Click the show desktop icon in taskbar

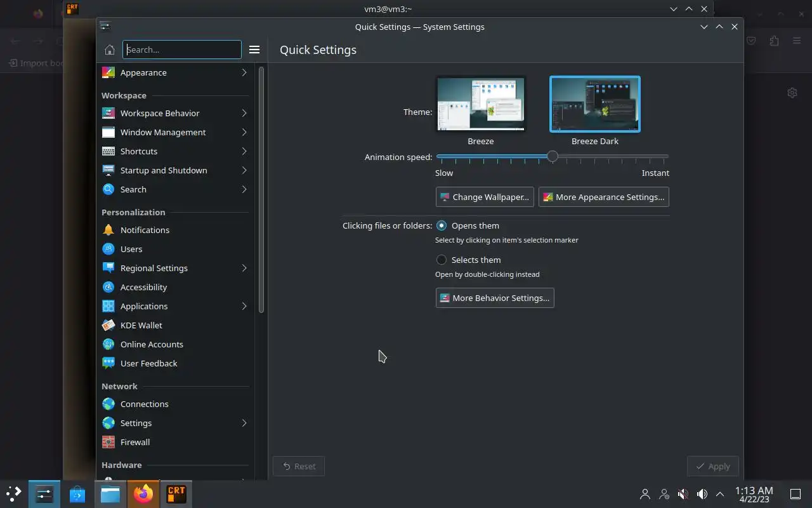coord(795,494)
